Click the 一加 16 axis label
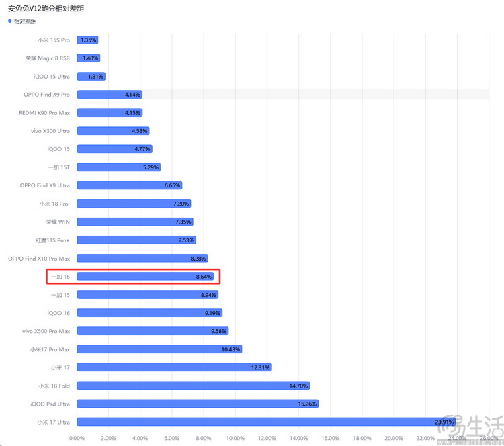This screenshot has height=446, width=504. pos(60,277)
